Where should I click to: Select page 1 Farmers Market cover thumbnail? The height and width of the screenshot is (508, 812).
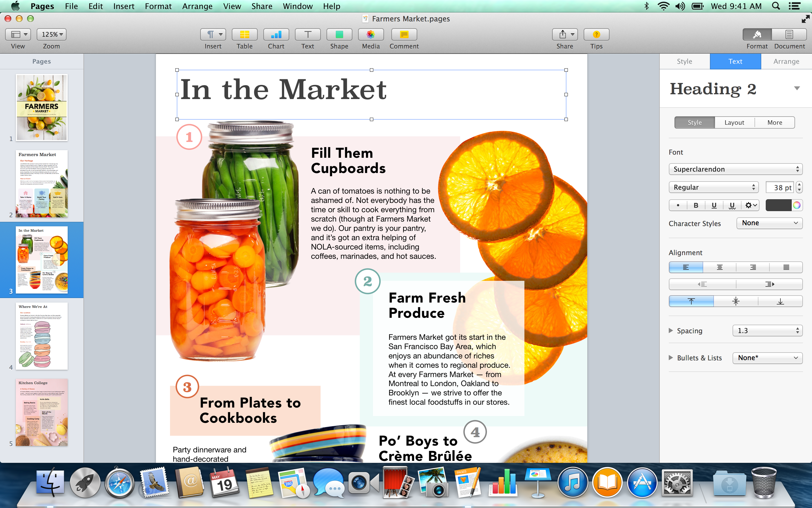click(42, 108)
